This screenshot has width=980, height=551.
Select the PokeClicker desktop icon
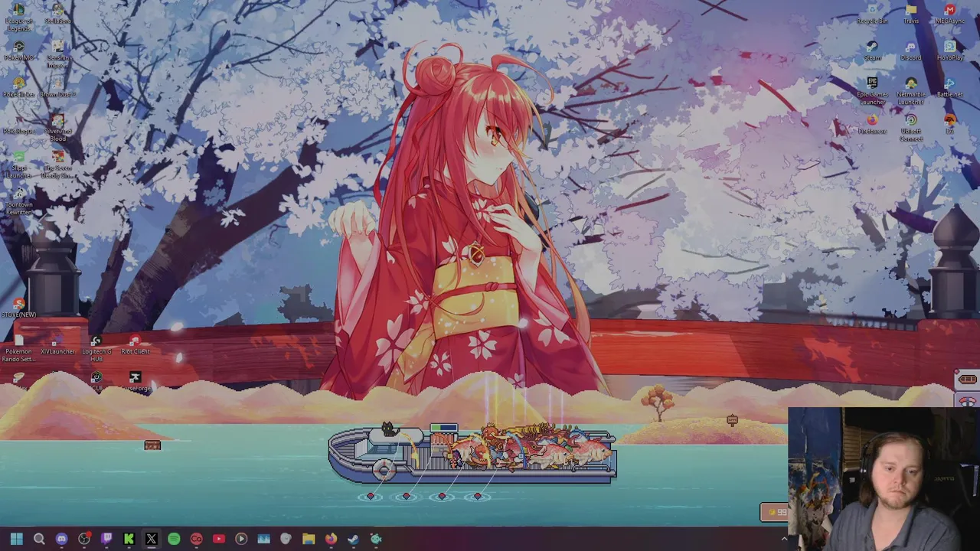point(18,88)
